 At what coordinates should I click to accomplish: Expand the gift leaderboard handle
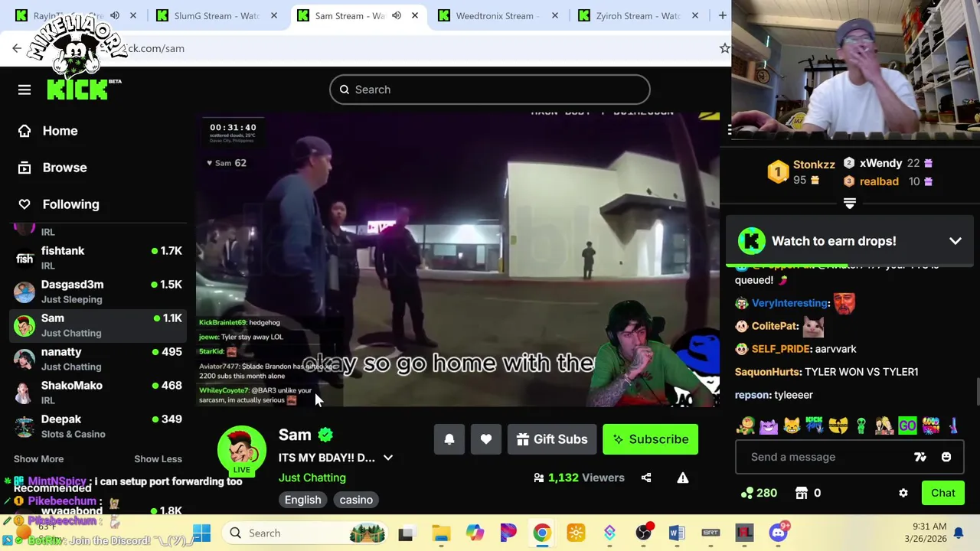click(850, 203)
